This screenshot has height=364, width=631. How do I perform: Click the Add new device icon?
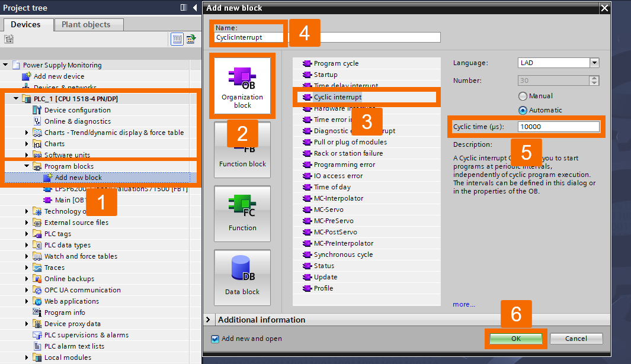27,76
